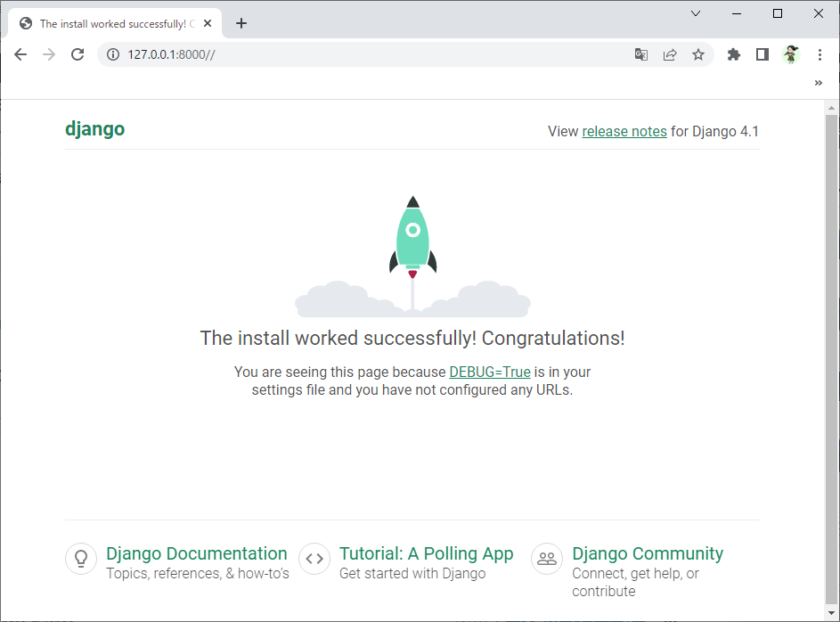Screen dimensions: 840x622
Task: Close the 'The install worked successfully!' tab
Action: tap(208, 23)
